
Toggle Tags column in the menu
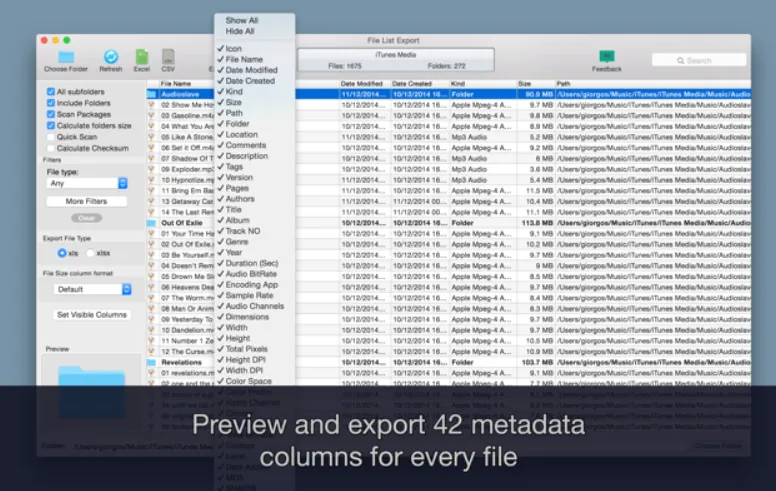click(x=255, y=167)
